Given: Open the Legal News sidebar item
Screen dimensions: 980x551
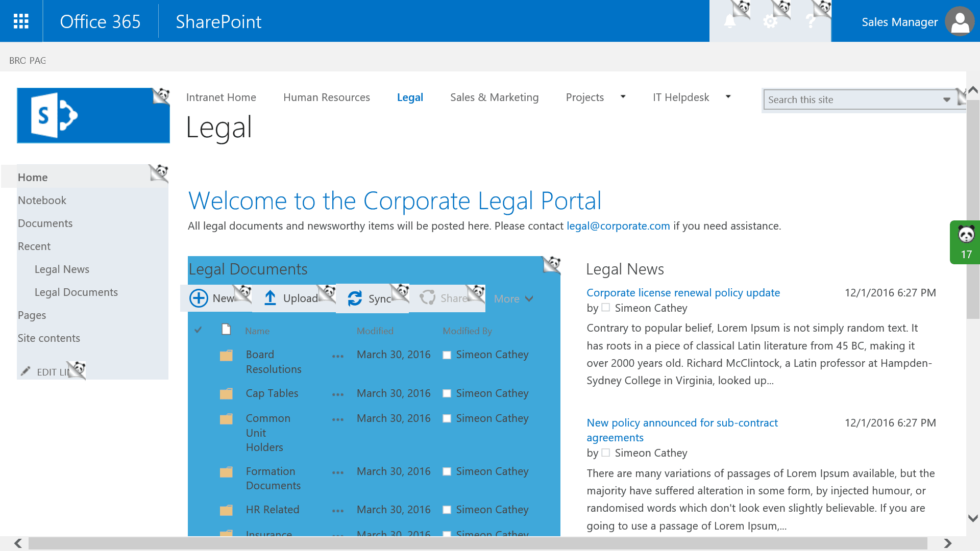Looking at the screenshot, I should [62, 269].
